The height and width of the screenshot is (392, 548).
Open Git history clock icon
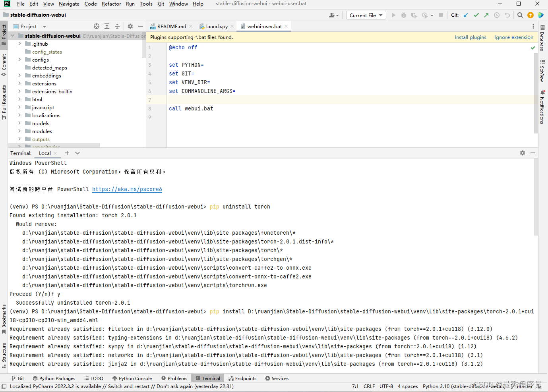(497, 15)
